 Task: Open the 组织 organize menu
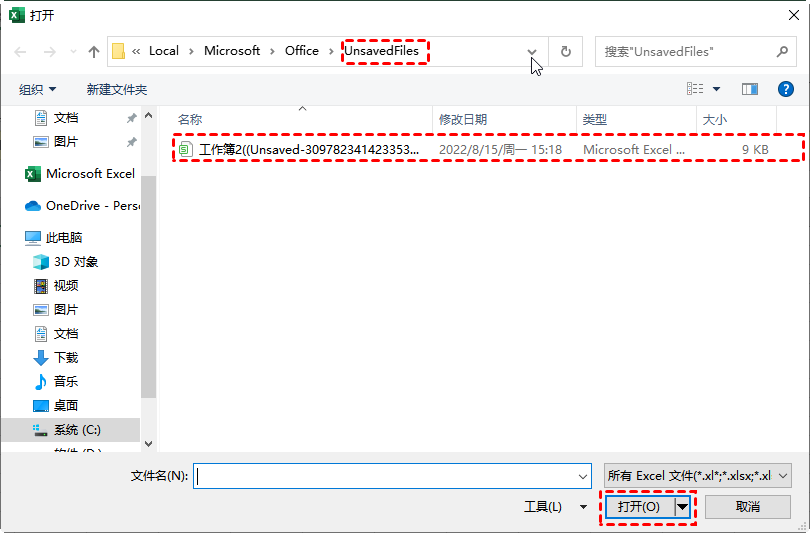(x=38, y=89)
